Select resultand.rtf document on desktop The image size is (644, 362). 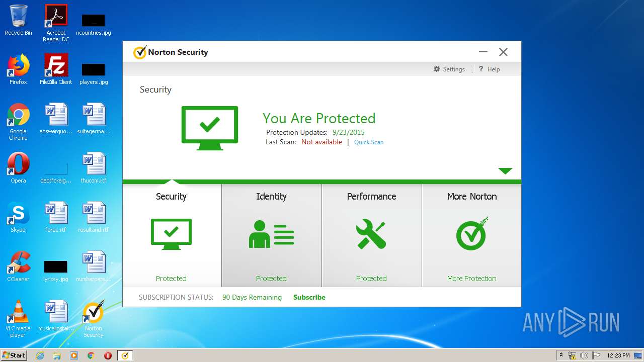(93, 218)
